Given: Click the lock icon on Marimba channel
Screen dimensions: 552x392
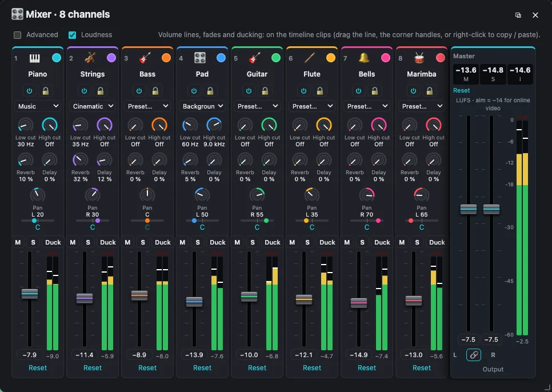Looking at the screenshot, I should (x=430, y=91).
